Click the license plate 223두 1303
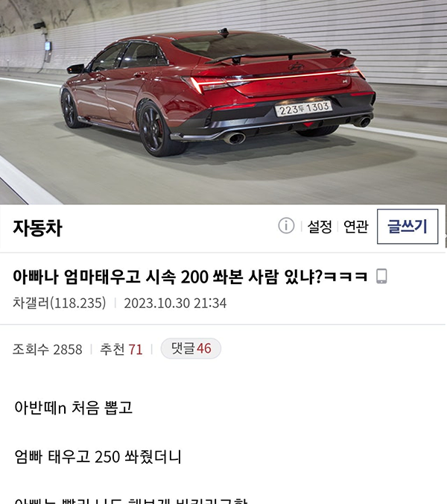447x504 pixels. coord(303,108)
